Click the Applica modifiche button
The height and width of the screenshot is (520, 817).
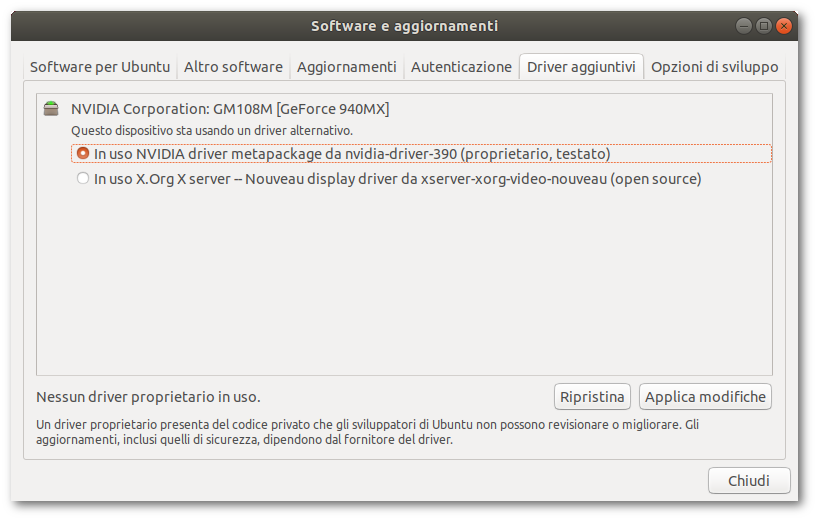[705, 397]
